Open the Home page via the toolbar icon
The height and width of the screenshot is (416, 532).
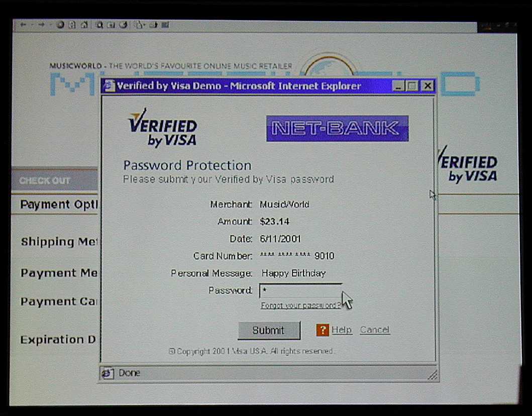click(x=84, y=25)
